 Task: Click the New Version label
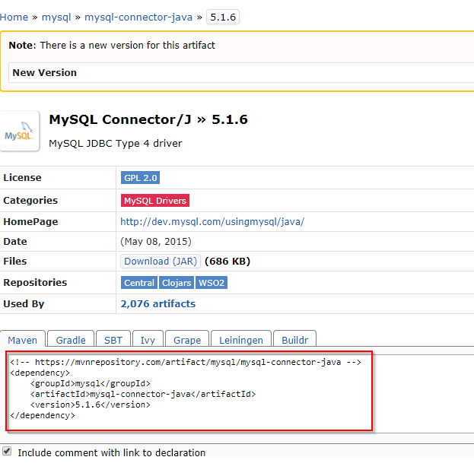(x=44, y=72)
